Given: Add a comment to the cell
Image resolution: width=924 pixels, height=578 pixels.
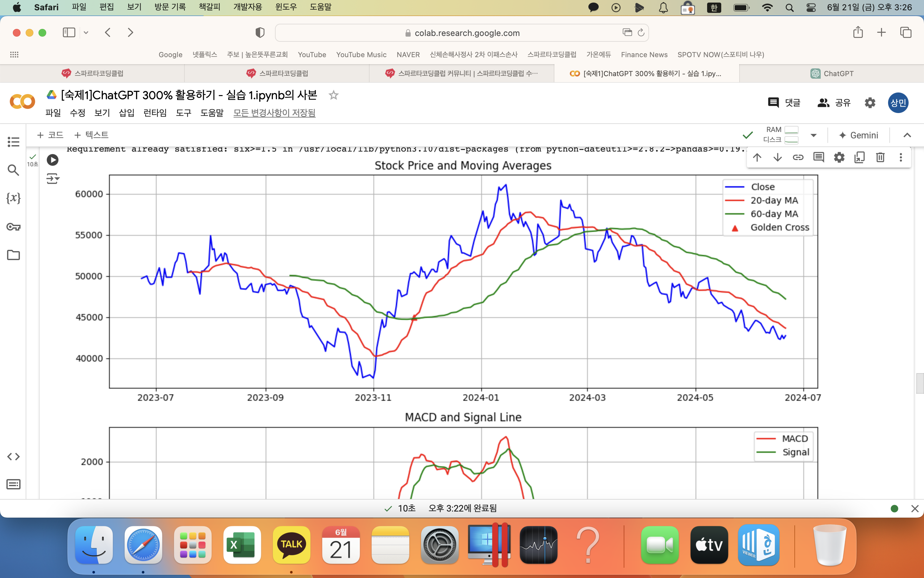Looking at the screenshot, I should point(819,157).
